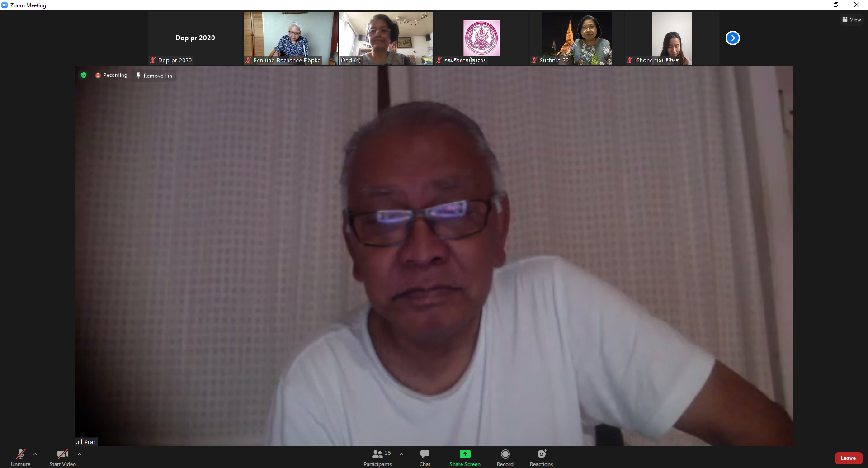Select the Suchitra SP video thumbnail
Image resolution: width=868 pixels, height=468 pixels.
[577, 38]
